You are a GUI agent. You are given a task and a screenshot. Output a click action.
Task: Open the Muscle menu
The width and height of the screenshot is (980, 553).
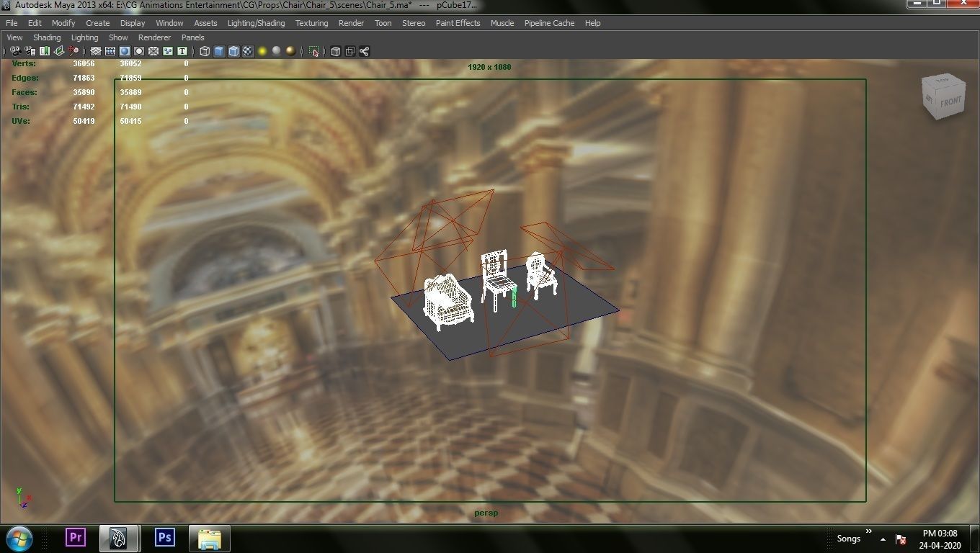click(x=502, y=23)
